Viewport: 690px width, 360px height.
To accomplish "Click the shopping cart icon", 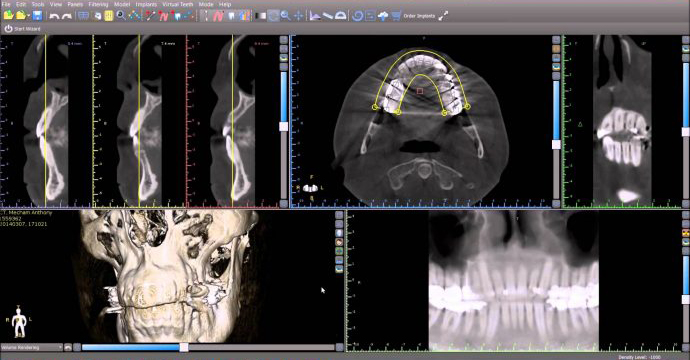I will (396, 16).
